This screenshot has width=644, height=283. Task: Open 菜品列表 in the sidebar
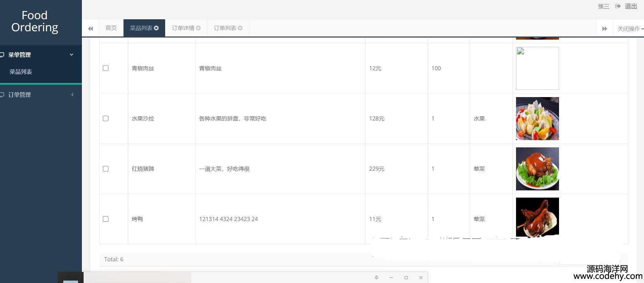click(x=21, y=72)
